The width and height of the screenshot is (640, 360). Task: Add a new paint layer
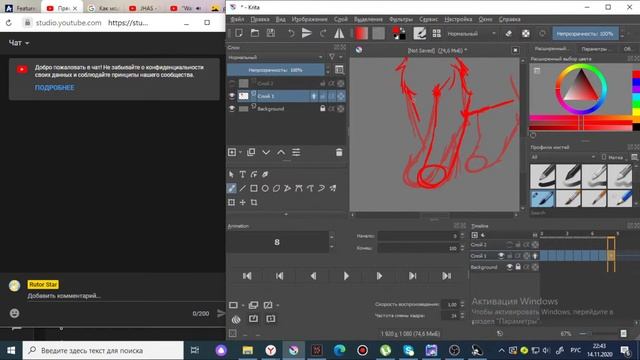(232, 152)
